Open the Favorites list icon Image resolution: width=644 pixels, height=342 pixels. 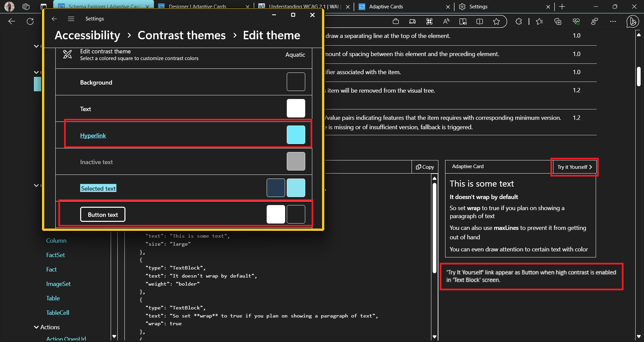[540, 21]
